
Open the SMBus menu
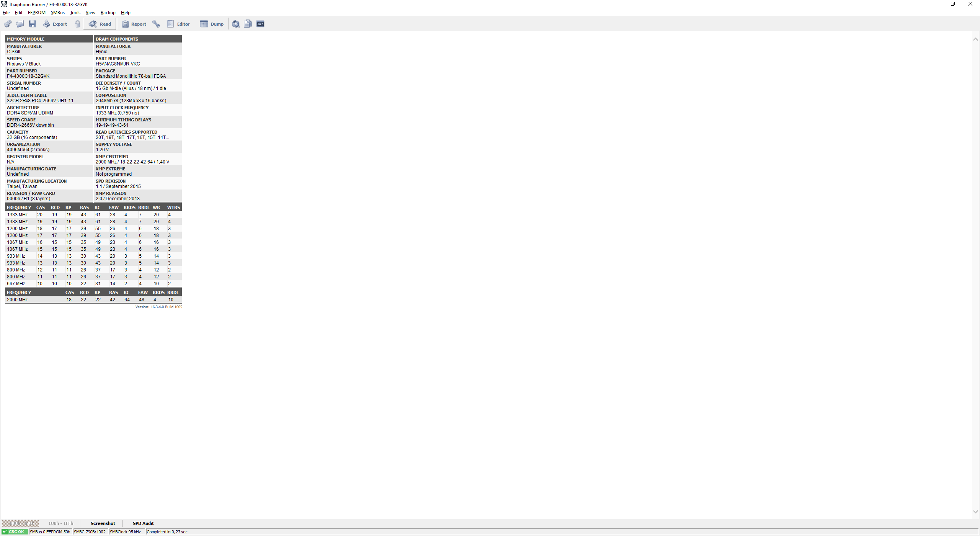(58, 13)
